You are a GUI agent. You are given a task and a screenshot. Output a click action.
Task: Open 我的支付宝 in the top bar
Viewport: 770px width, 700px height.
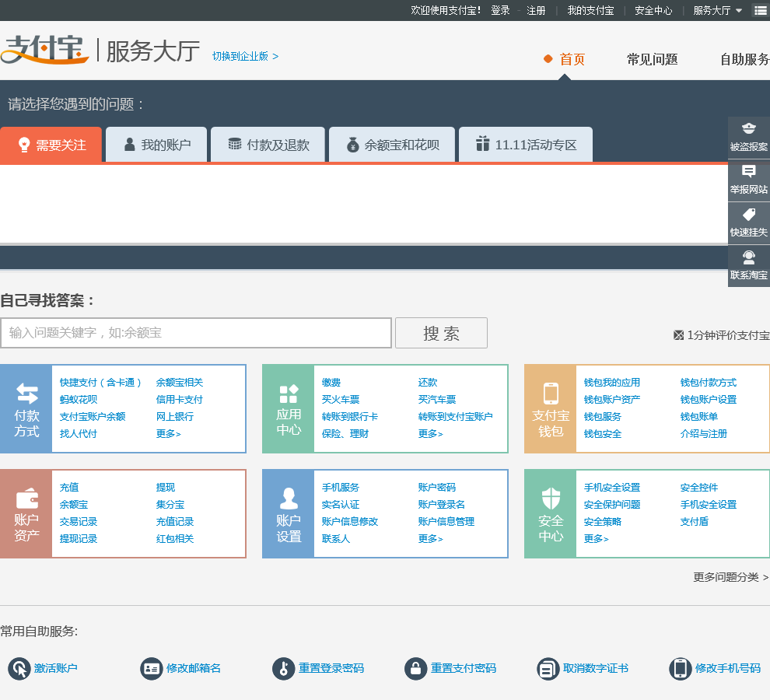point(591,11)
